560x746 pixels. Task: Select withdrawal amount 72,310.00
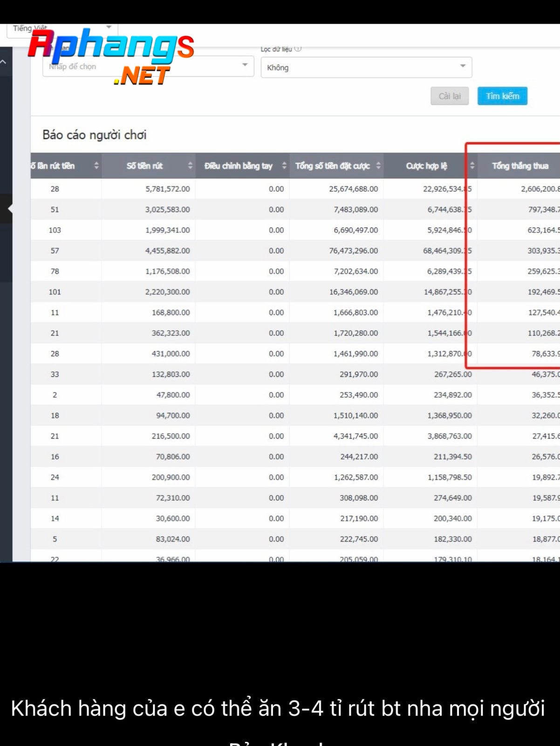[173, 497]
